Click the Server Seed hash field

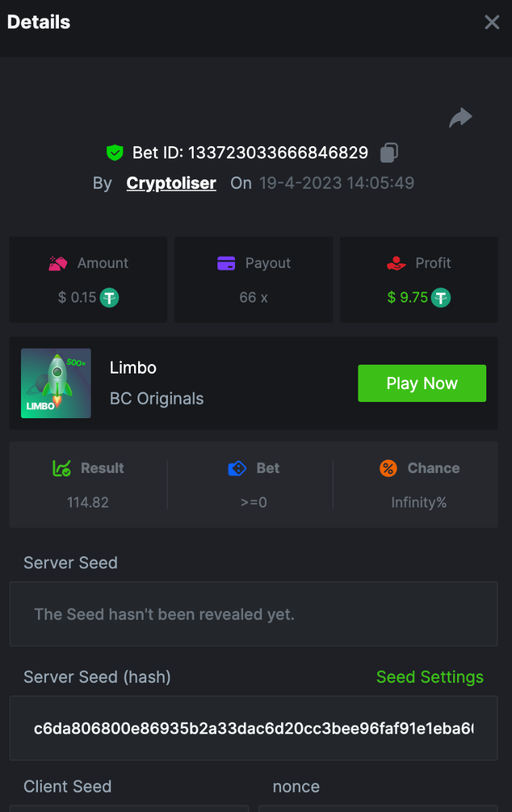(253, 729)
